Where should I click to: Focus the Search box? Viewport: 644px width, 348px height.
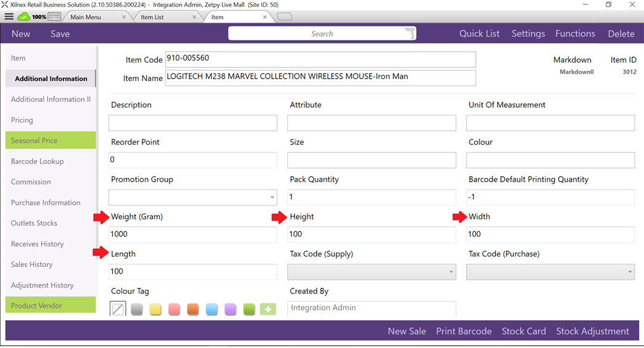pos(322,34)
